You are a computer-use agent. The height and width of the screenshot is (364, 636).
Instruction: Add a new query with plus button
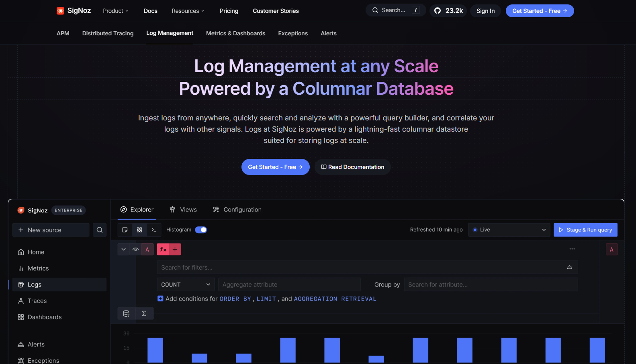coord(175,250)
